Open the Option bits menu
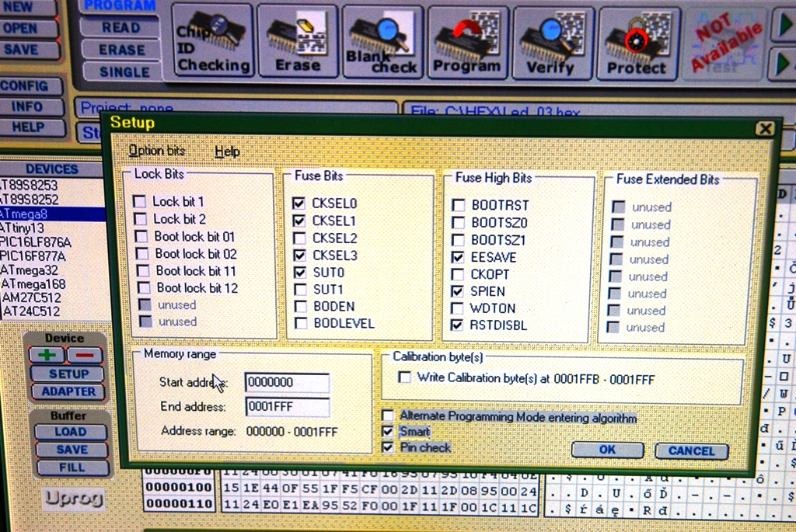Screen dimensions: 796x532 (157, 151)
